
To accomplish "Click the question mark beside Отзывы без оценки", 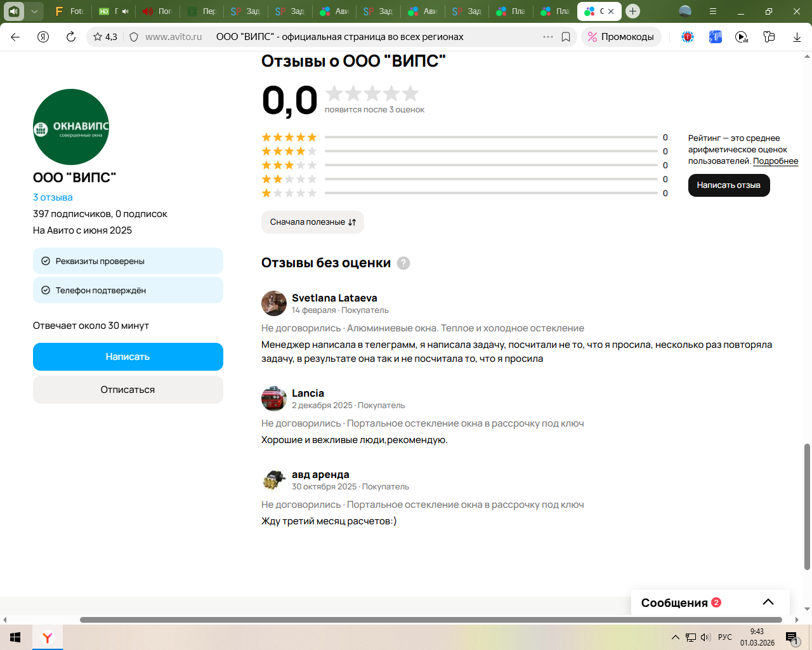I will click(403, 263).
